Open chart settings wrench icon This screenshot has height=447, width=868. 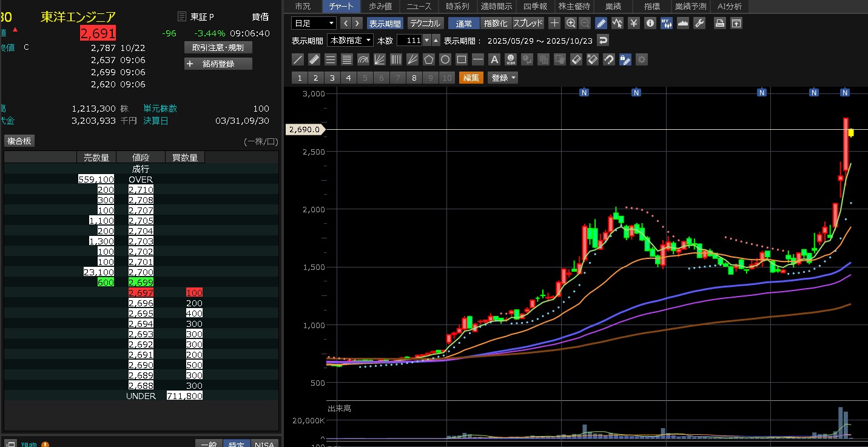(699, 24)
